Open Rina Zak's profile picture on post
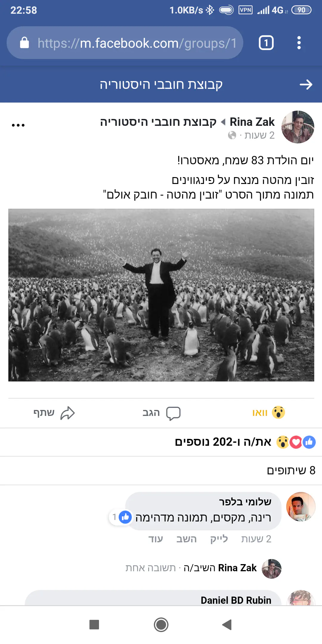Viewport: 322px width, 644px height. pos(298,127)
